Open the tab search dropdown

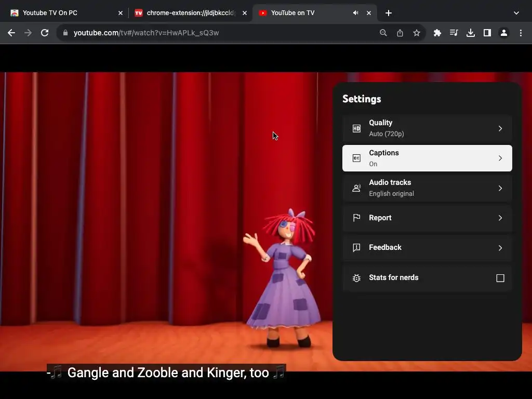[516, 13]
